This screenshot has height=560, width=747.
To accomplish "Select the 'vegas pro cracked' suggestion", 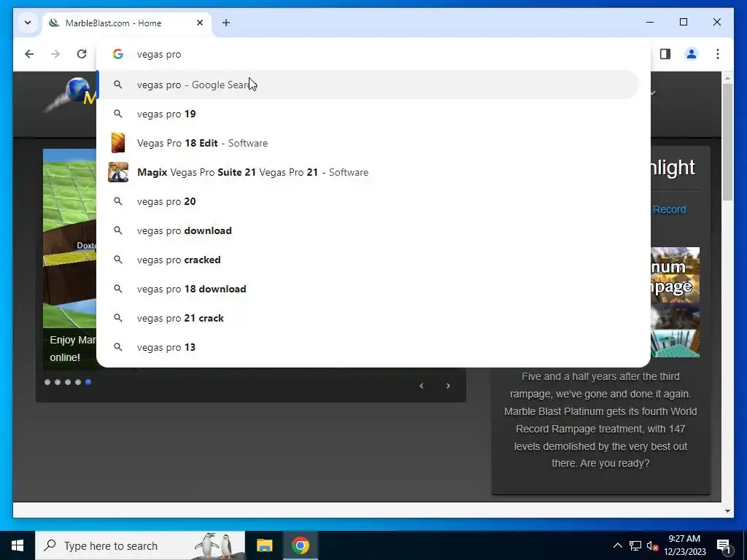I will [368, 260].
